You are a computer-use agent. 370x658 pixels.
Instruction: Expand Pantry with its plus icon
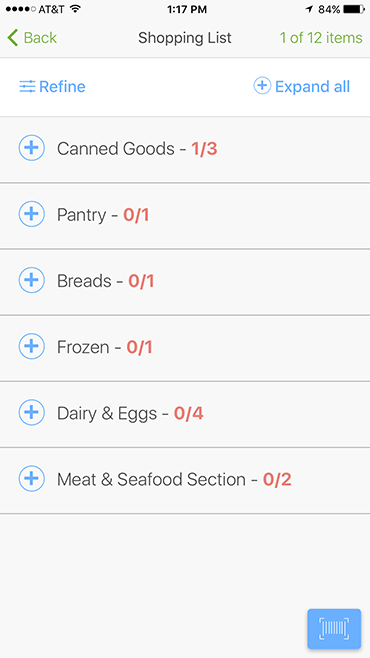coord(31,214)
